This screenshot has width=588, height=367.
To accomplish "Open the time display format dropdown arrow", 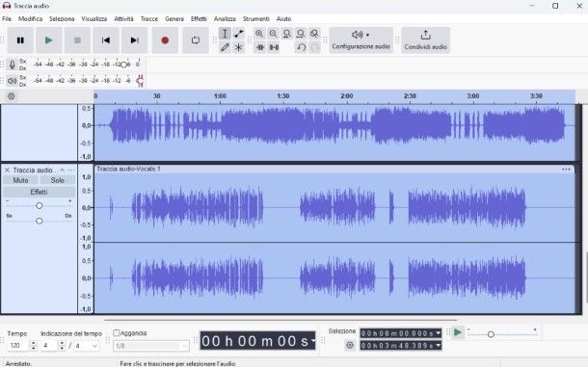I will [x=312, y=341].
